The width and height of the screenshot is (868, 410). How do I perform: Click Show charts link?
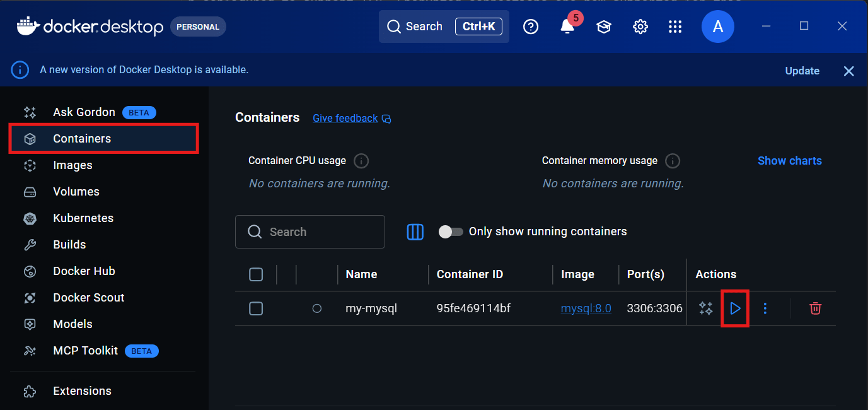coord(790,161)
